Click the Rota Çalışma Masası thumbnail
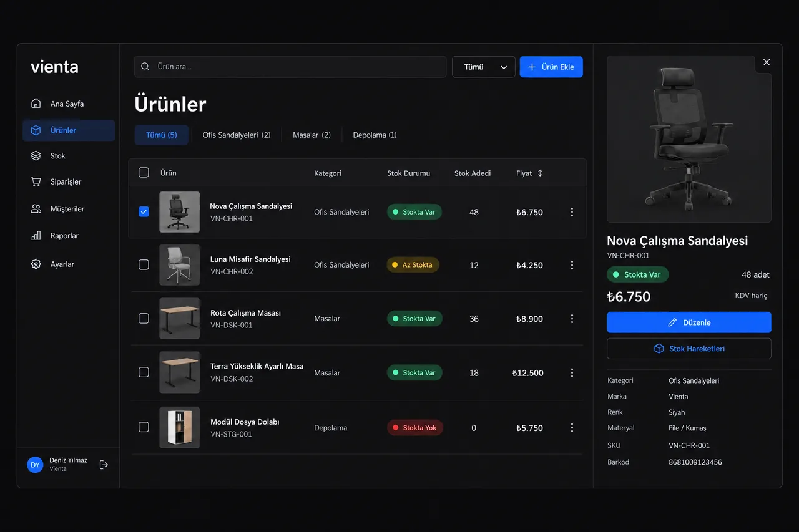 click(x=180, y=319)
